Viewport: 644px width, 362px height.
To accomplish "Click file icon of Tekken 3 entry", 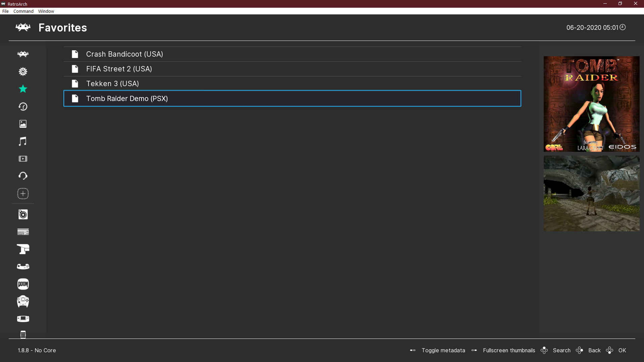I will [x=75, y=83].
